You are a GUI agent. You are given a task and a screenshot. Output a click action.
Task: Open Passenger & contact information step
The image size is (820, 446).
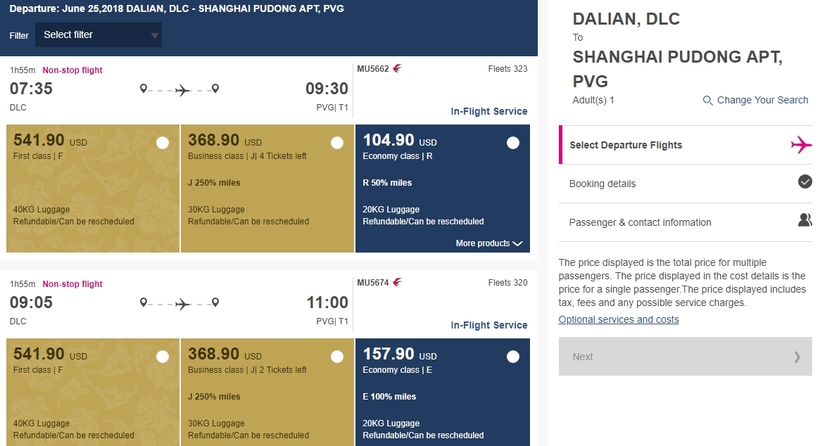pos(686,222)
